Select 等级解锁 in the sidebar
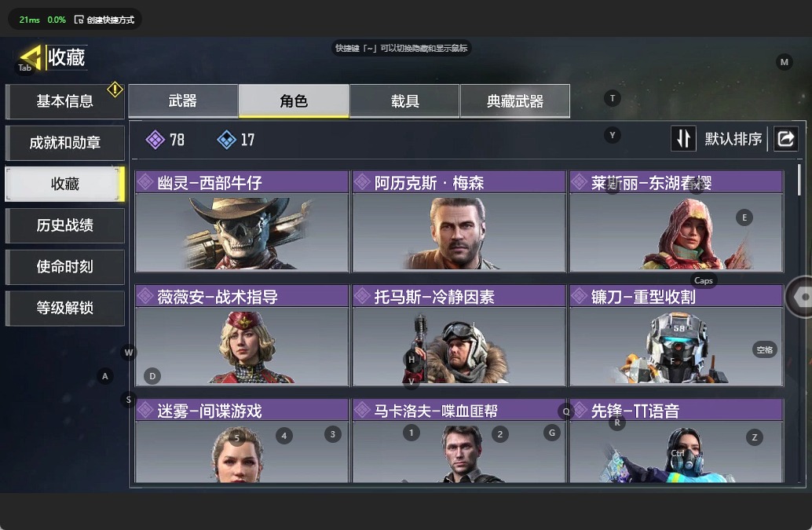The width and height of the screenshot is (812, 530). click(x=64, y=308)
